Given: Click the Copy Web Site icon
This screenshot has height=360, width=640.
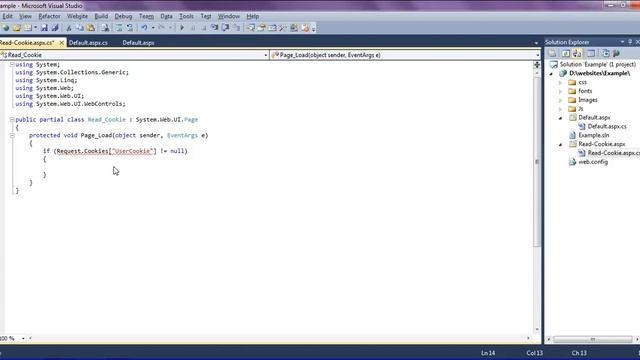Looking at the screenshot, I should pyautogui.click(x=606, y=53).
